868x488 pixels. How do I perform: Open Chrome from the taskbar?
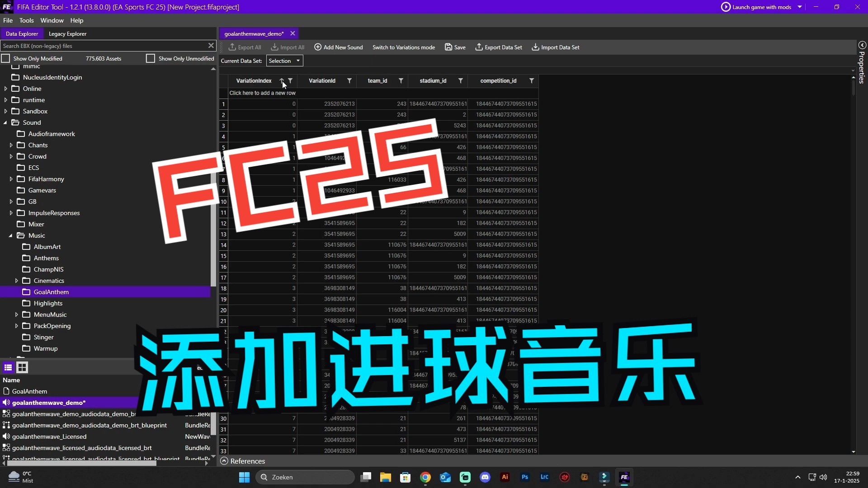425,477
